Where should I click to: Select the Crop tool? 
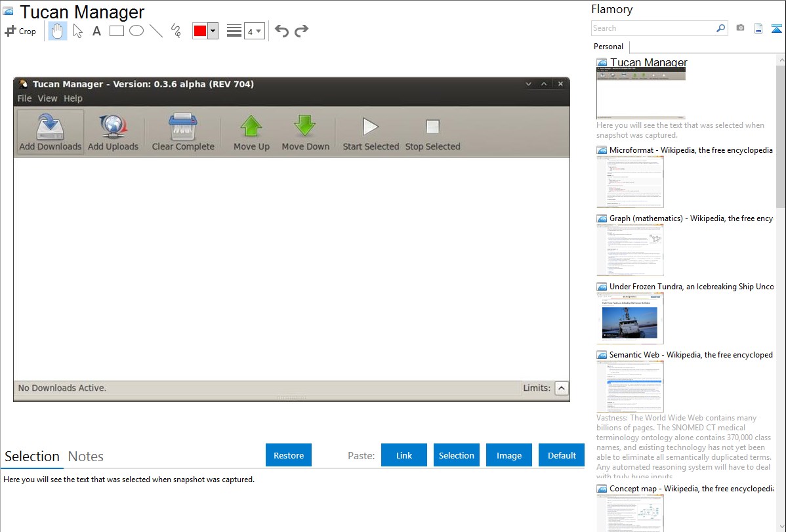(20, 31)
